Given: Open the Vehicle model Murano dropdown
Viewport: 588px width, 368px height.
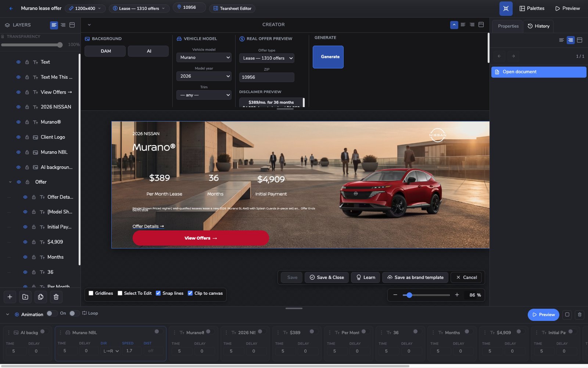Looking at the screenshot, I should [x=204, y=57].
